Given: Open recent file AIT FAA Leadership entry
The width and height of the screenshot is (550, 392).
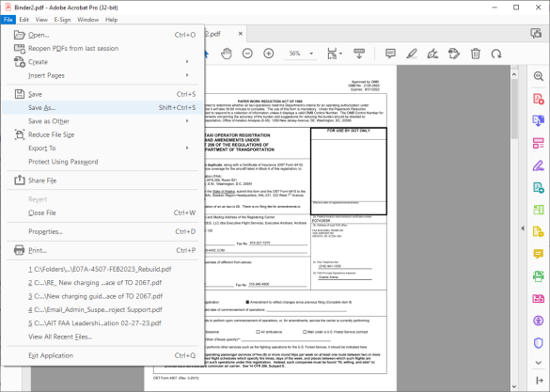Looking at the screenshot, I should (102, 323).
